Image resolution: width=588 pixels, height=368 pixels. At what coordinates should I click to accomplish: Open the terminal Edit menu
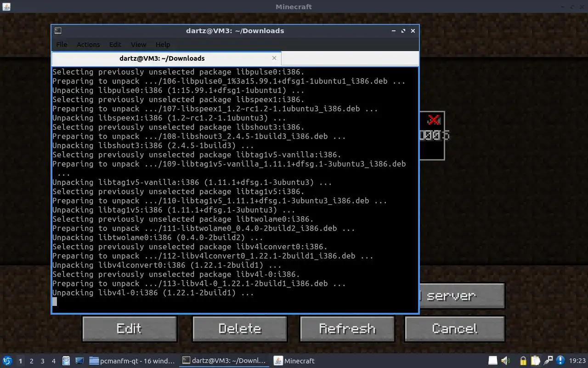[115, 45]
